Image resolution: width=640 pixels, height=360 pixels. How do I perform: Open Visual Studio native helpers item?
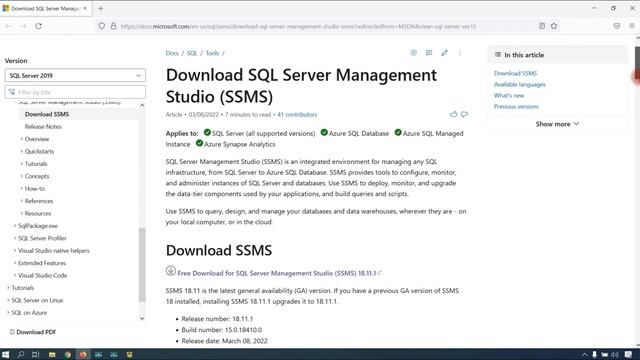(x=53, y=251)
